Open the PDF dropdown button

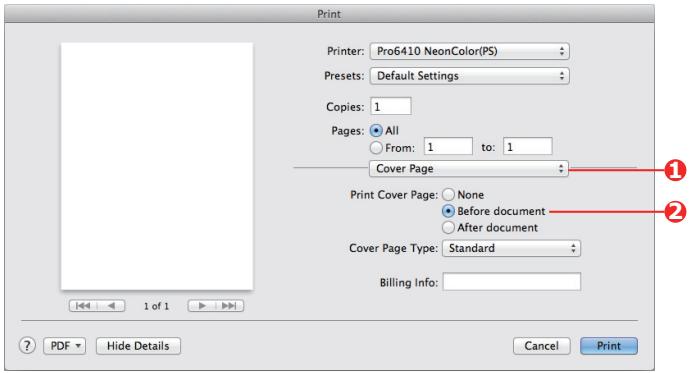(64, 346)
